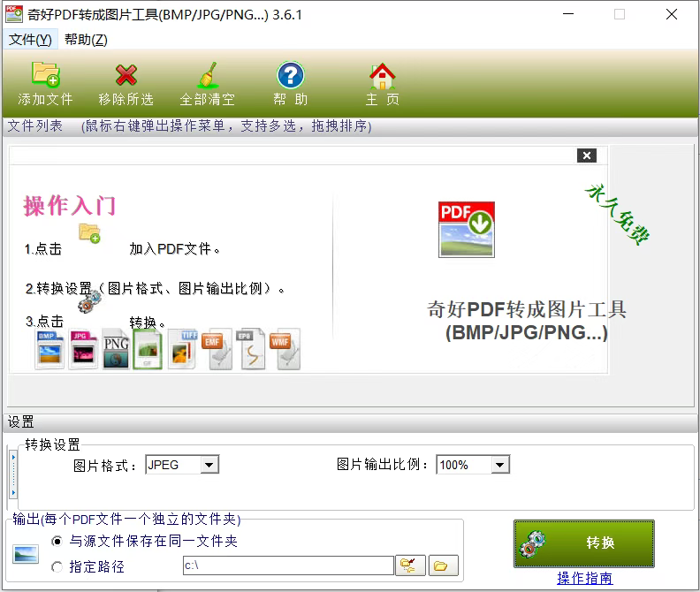Click the landscape picture icon in output section
This screenshot has width=700, height=592.
26,555
